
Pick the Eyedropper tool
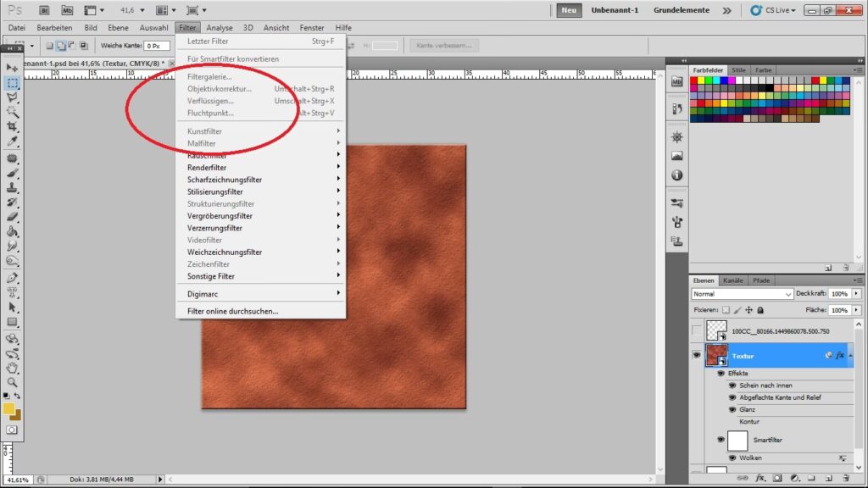(13, 141)
